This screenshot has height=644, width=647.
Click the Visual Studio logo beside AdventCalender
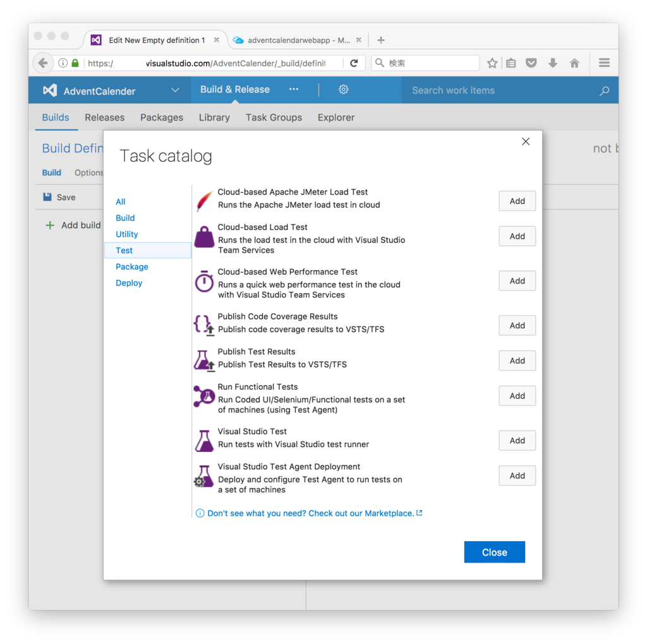pos(50,91)
